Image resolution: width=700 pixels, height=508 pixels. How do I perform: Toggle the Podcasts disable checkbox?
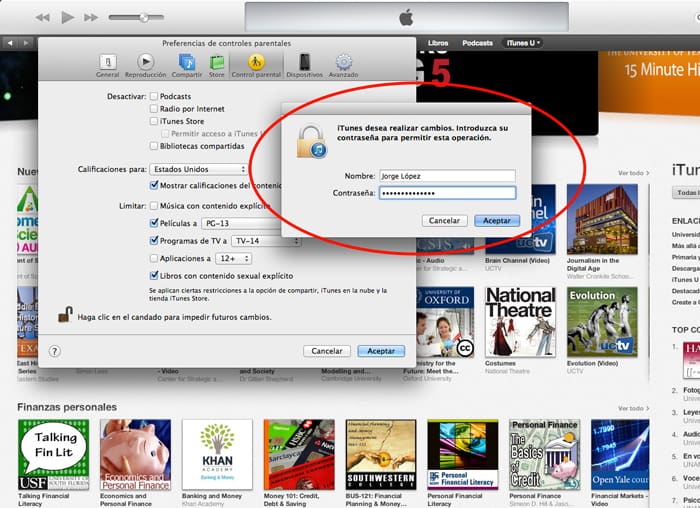(154, 96)
